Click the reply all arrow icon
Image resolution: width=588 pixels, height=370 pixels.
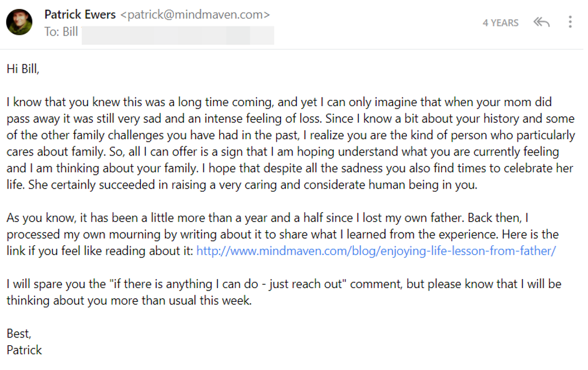coord(541,22)
